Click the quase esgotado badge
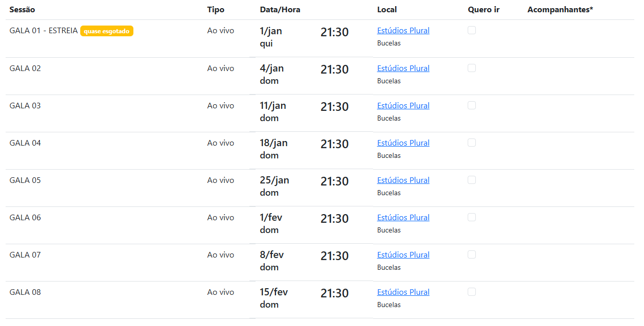Screen dimensions: 644x326 [107, 31]
